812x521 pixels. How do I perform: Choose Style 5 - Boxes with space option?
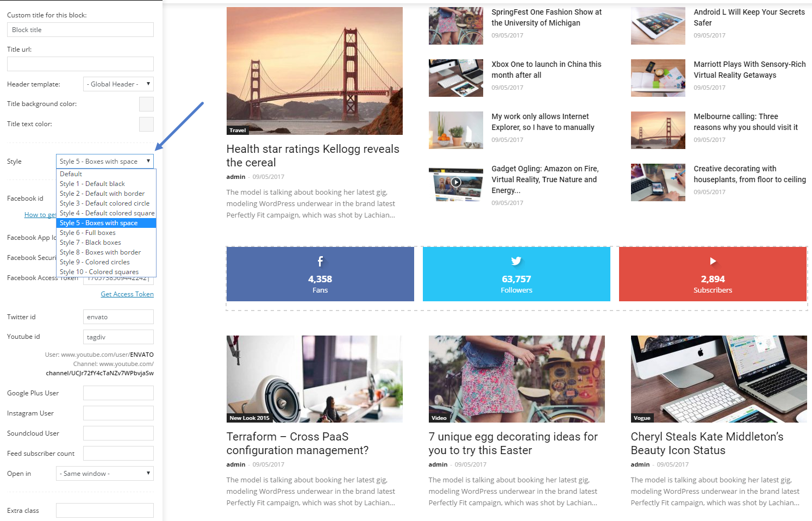tap(107, 223)
